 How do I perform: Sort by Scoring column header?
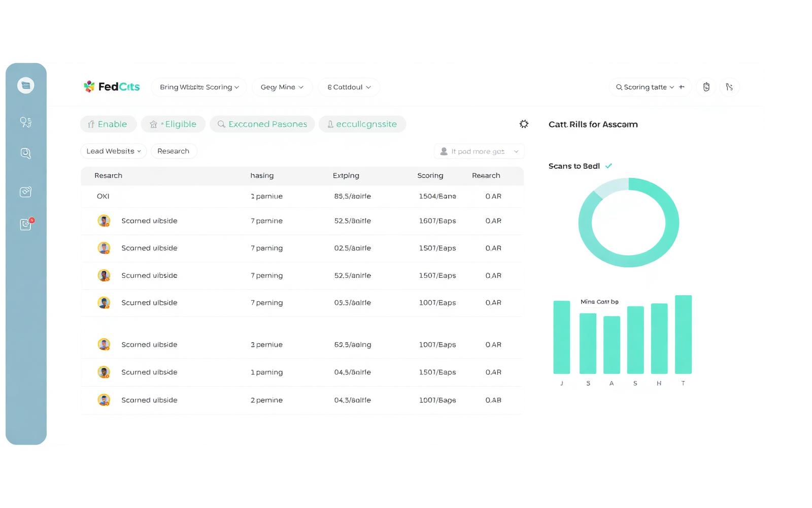tap(430, 175)
